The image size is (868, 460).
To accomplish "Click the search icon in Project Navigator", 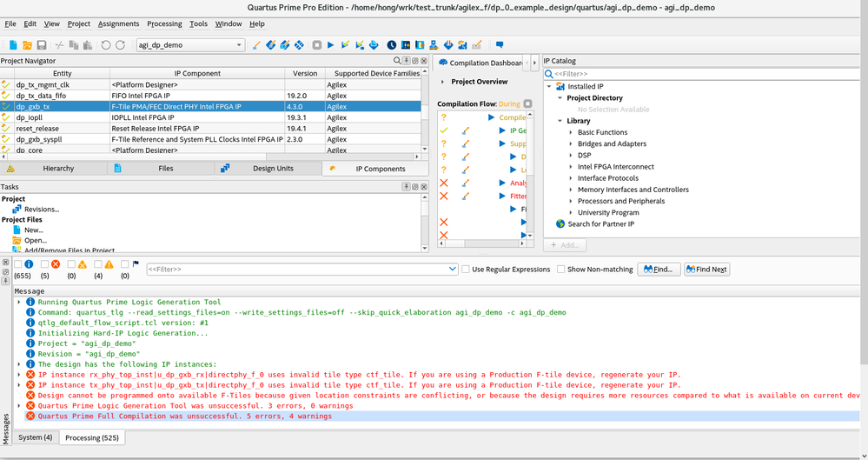I will pos(397,61).
